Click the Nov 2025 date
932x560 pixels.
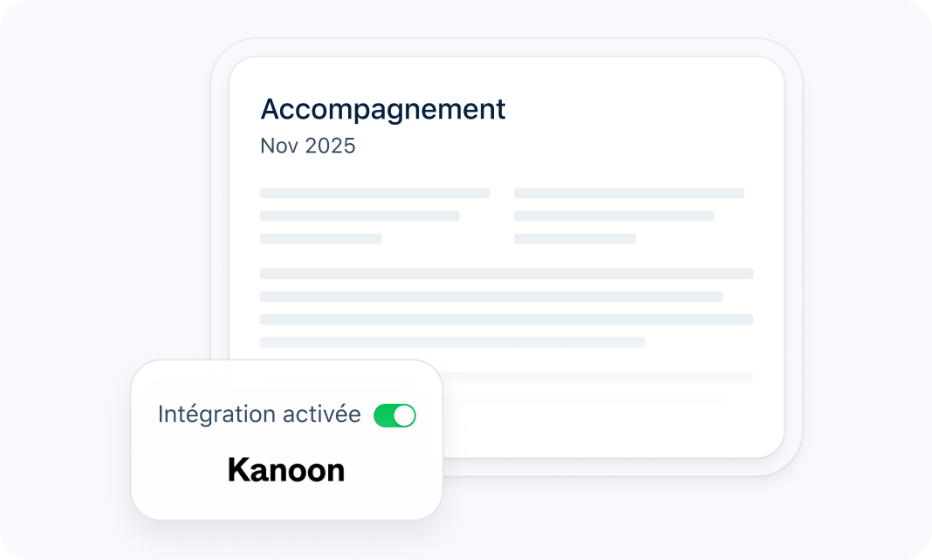pos(308,146)
